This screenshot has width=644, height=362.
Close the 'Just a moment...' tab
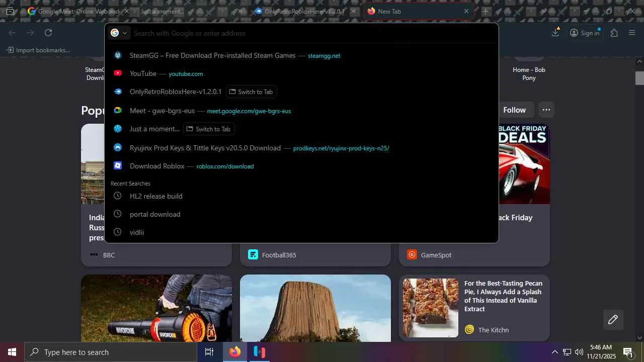[x=240, y=11]
